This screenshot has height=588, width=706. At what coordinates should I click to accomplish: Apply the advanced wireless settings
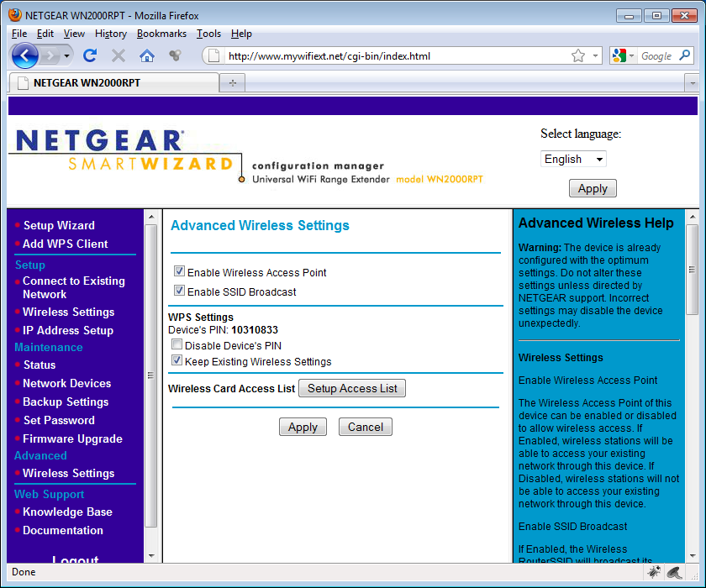[x=303, y=427]
